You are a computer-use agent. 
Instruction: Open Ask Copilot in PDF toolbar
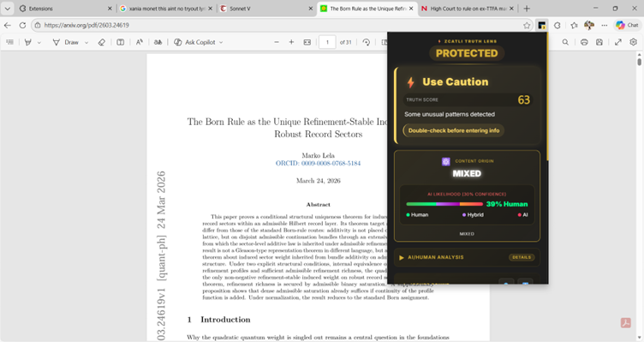194,42
